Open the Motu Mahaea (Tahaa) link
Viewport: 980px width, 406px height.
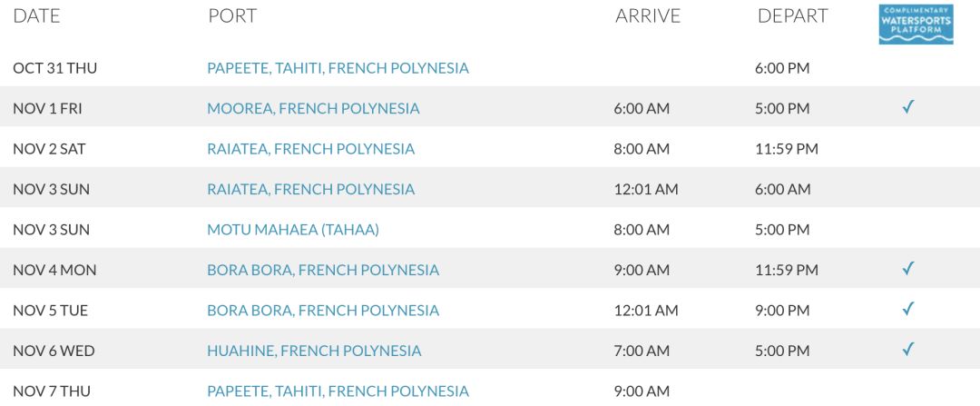[x=293, y=230]
